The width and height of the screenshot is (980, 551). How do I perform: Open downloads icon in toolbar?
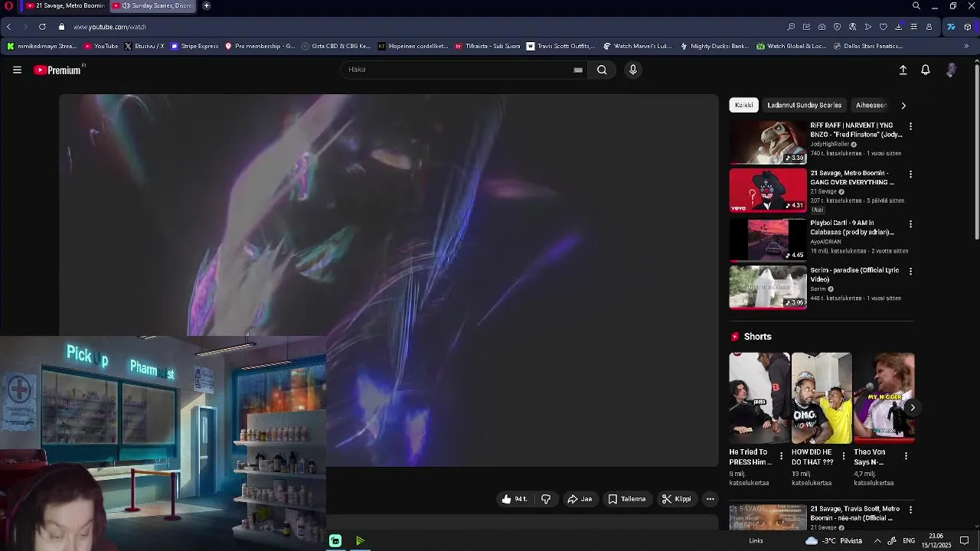[898, 27]
